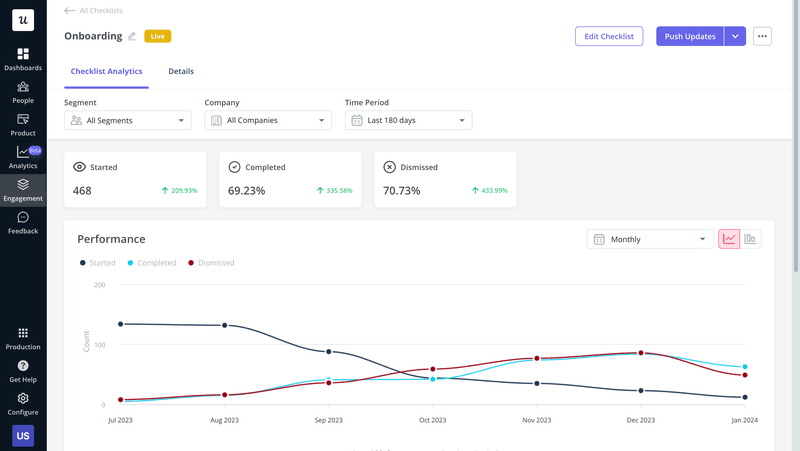Image resolution: width=800 pixels, height=451 pixels.
Task: Expand the All Companies dropdown
Action: (268, 120)
